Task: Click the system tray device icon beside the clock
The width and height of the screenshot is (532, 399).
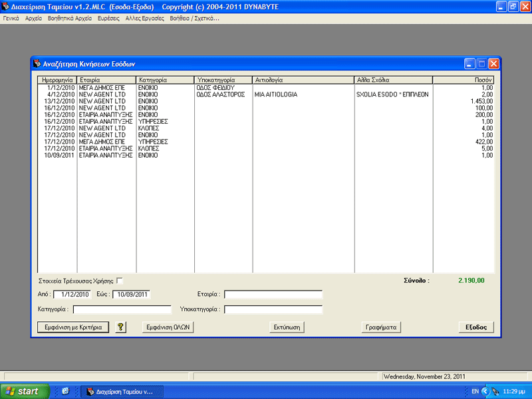Action: click(x=495, y=392)
